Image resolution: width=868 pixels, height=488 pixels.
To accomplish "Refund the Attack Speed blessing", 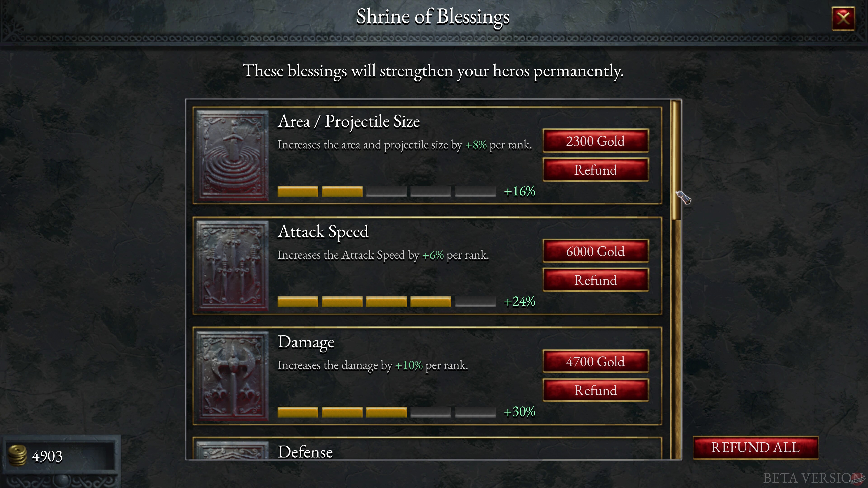I will [x=595, y=280].
